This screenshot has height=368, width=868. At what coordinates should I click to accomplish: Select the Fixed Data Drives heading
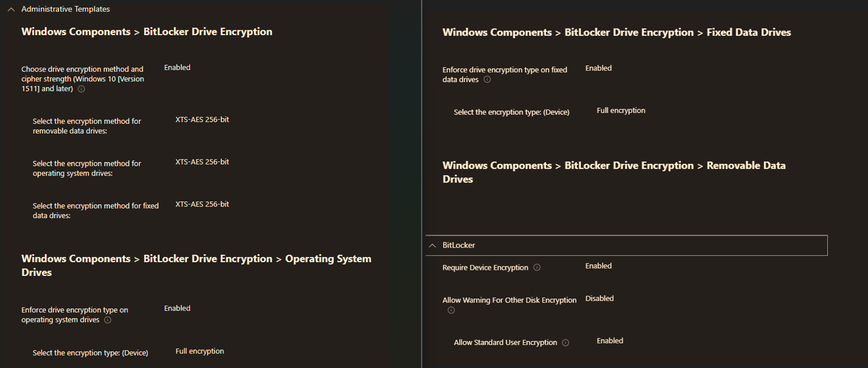coord(616,32)
